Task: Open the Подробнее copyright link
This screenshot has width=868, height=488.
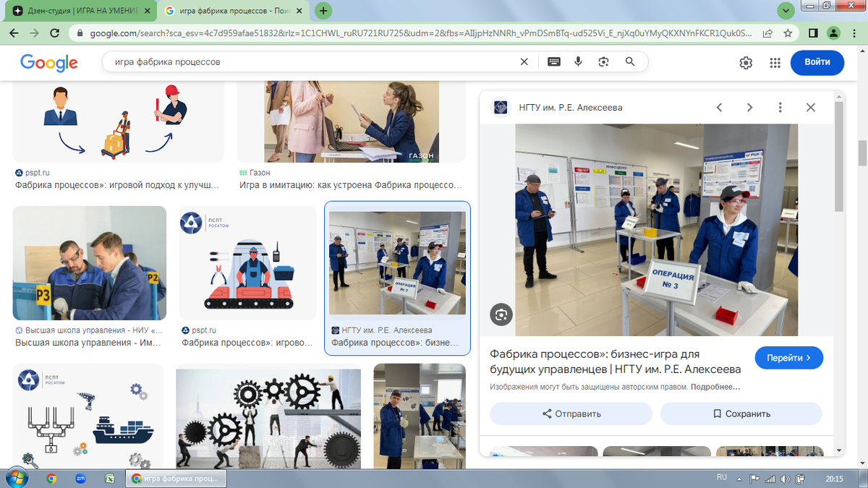Action: [x=715, y=387]
